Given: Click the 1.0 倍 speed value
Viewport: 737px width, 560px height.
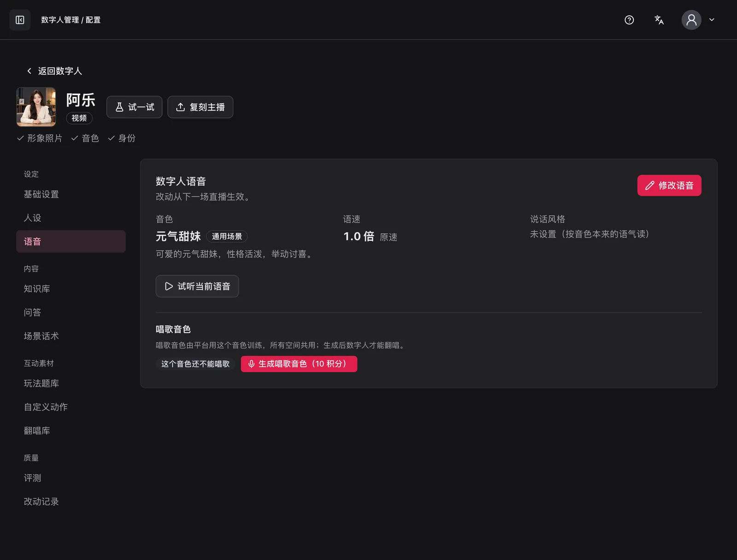Looking at the screenshot, I should click(x=359, y=236).
